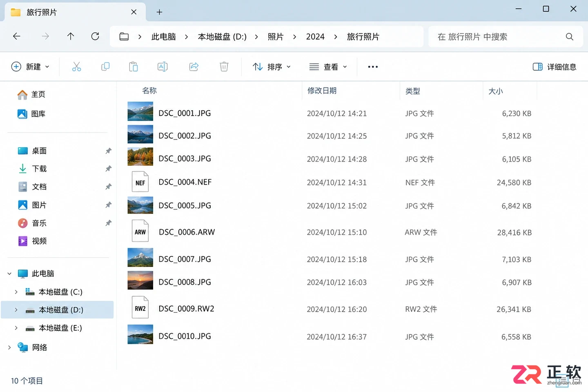This screenshot has width=588, height=392.
Task: Click the Cut scissors icon
Action: tap(76, 67)
